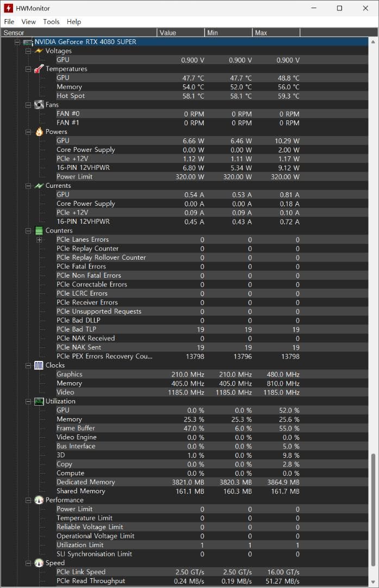Select the 16-PIN 12VHPWR power row
Screen dimensions: 379x588
tap(212, 168)
